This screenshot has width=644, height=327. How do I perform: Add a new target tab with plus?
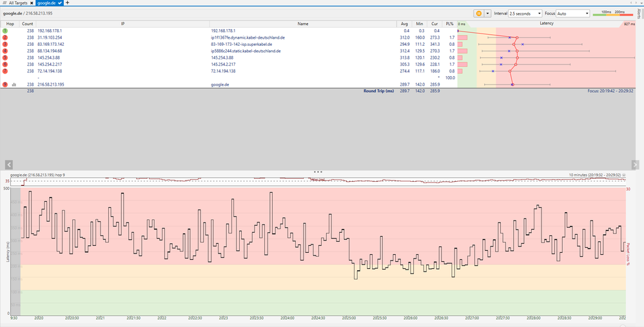point(67,3)
